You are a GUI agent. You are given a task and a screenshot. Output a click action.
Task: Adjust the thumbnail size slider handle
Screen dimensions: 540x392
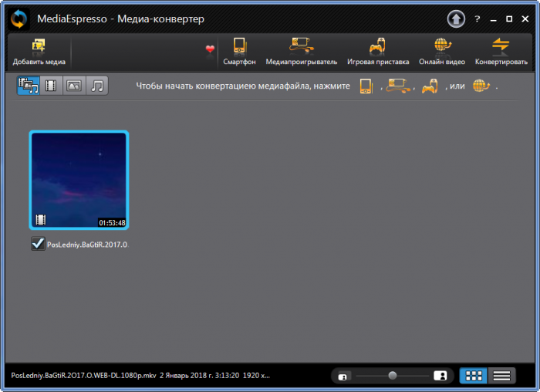coord(392,376)
